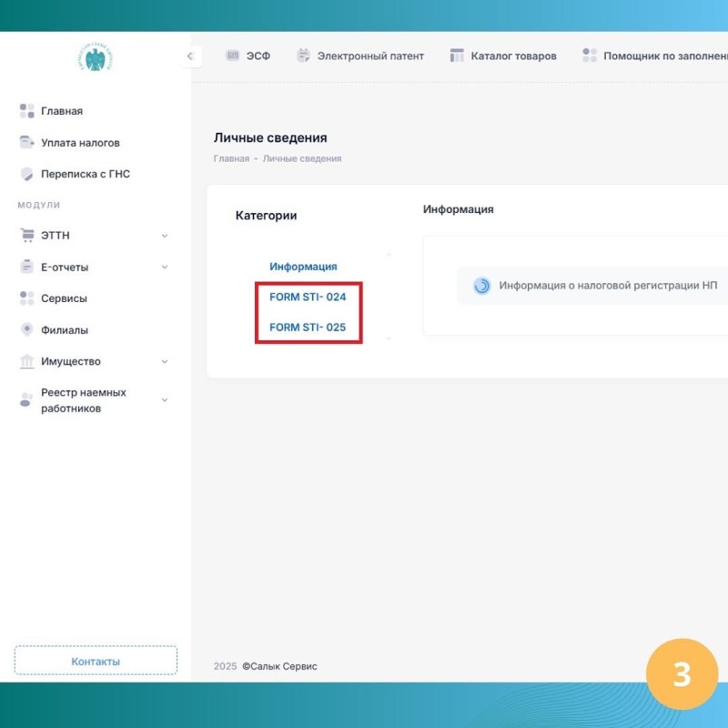Click the Уплата налогов wallet icon
This screenshot has width=728, height=728.
click(x=26, y=143)
